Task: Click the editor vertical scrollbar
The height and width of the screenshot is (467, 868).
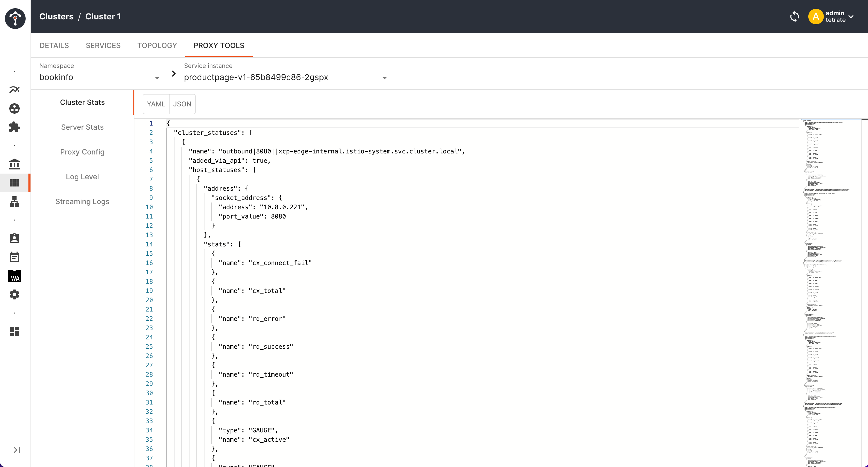Action: (x=864, y=293)
